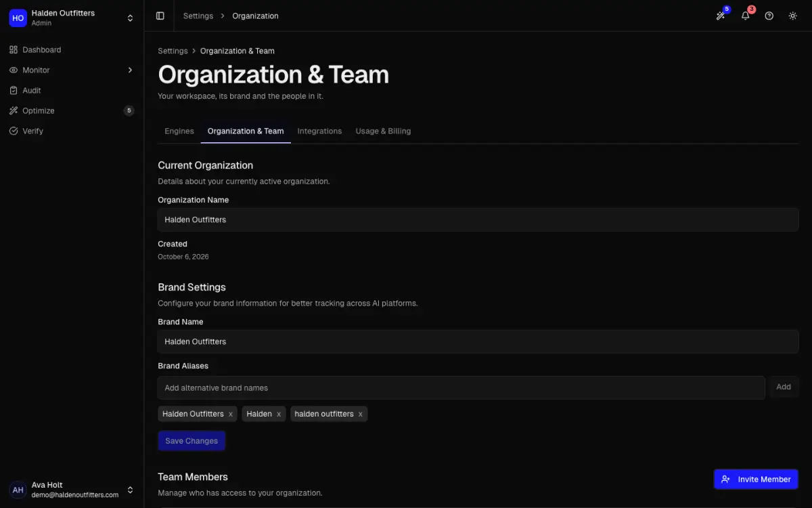This screenshot has height=508, width=812.
Task: Click the October 6, 2026 created date
Action: tap(183, 257)
